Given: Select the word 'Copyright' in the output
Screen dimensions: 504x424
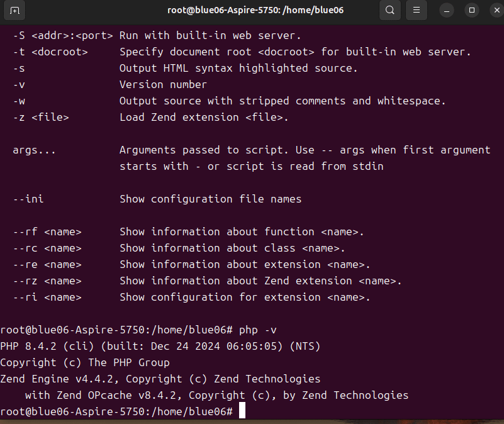Looking at the screenshot, I should click(28, 362).
